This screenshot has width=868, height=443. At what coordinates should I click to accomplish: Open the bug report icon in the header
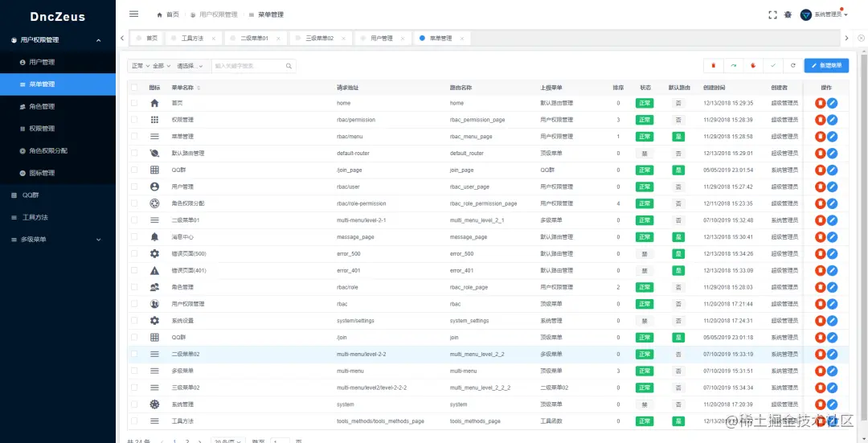(788, 15)
